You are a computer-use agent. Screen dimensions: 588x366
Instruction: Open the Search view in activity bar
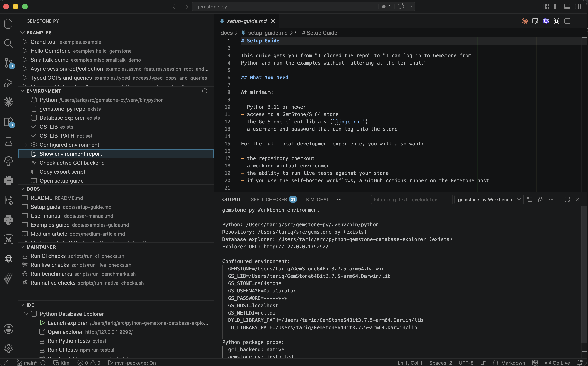8,43
